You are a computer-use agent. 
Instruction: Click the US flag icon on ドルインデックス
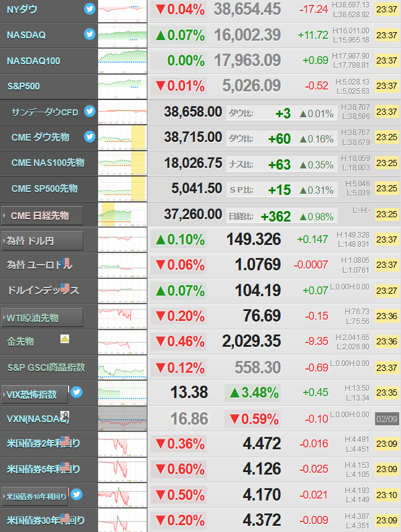click(x=65, y=288)
